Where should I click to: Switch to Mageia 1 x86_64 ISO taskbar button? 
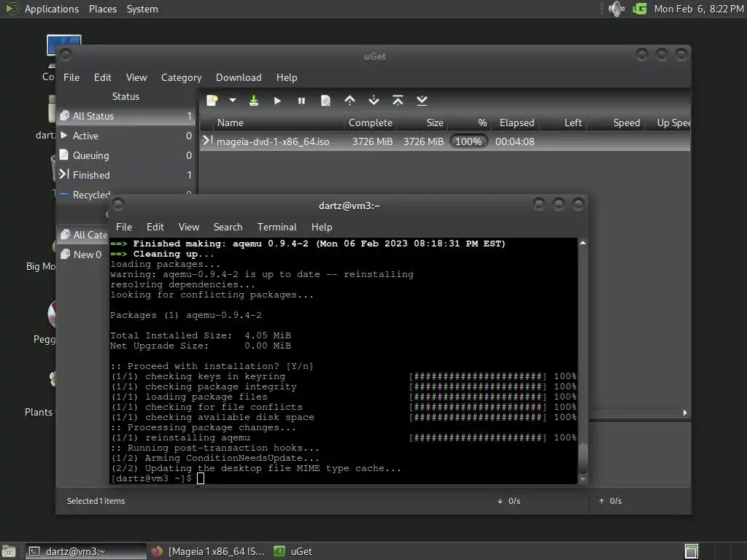208,551
